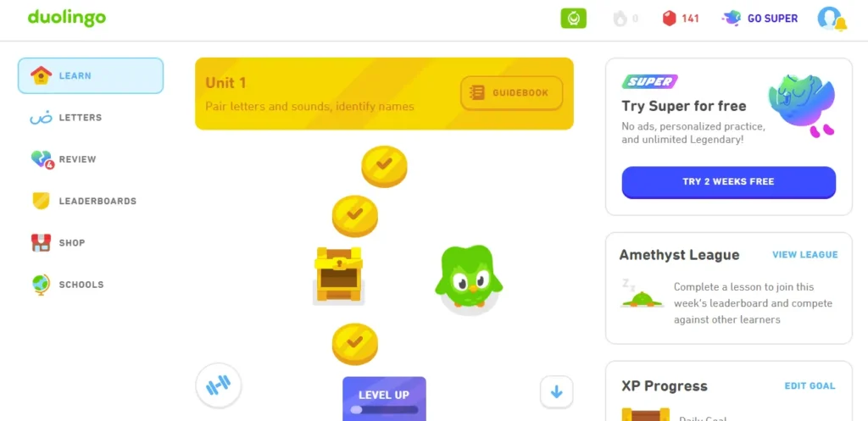Start the Try 2 Weeks Free offer

coord(728,182)
